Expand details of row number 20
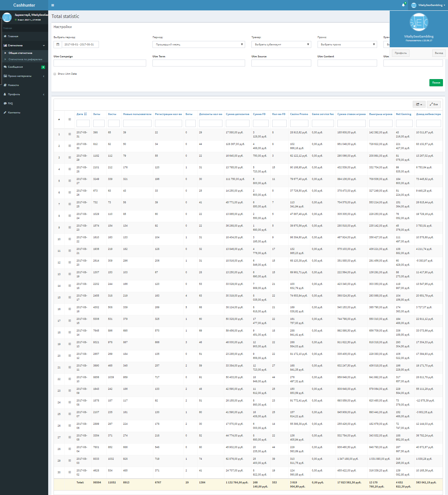 click(70, 356)
